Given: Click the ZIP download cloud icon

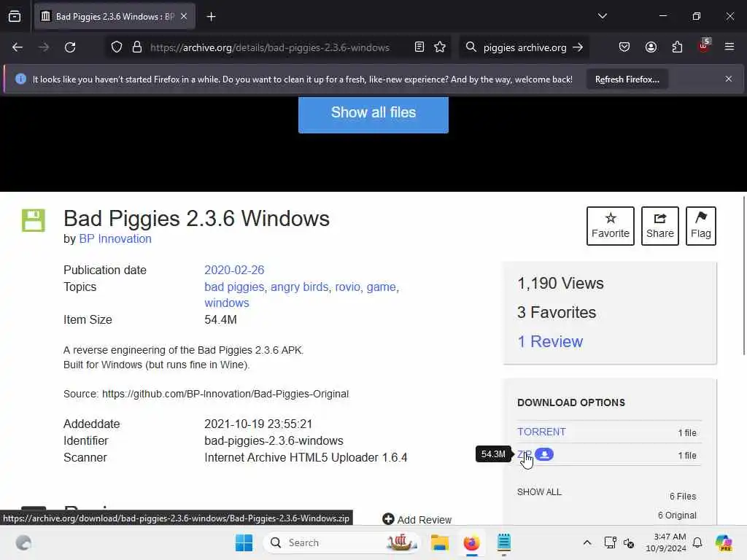Looking at the screenshot, I should pyautogui.click(x=544, y=454).
